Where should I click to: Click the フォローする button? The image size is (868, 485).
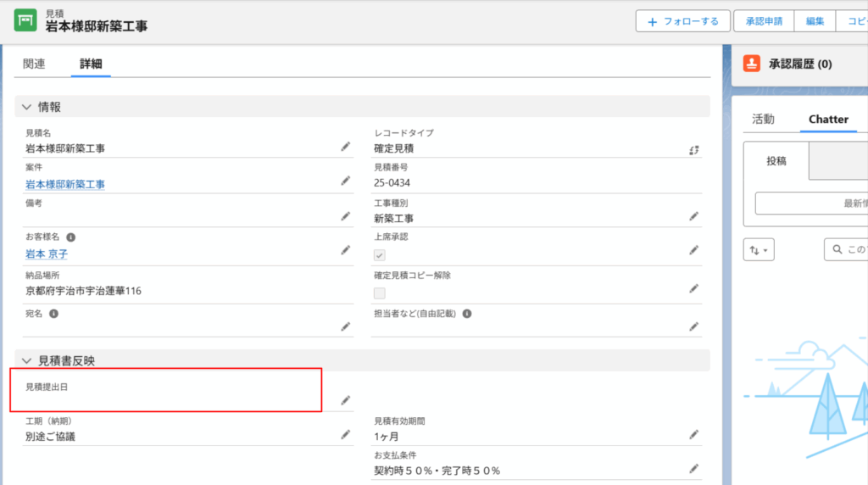tap(682, 21)
